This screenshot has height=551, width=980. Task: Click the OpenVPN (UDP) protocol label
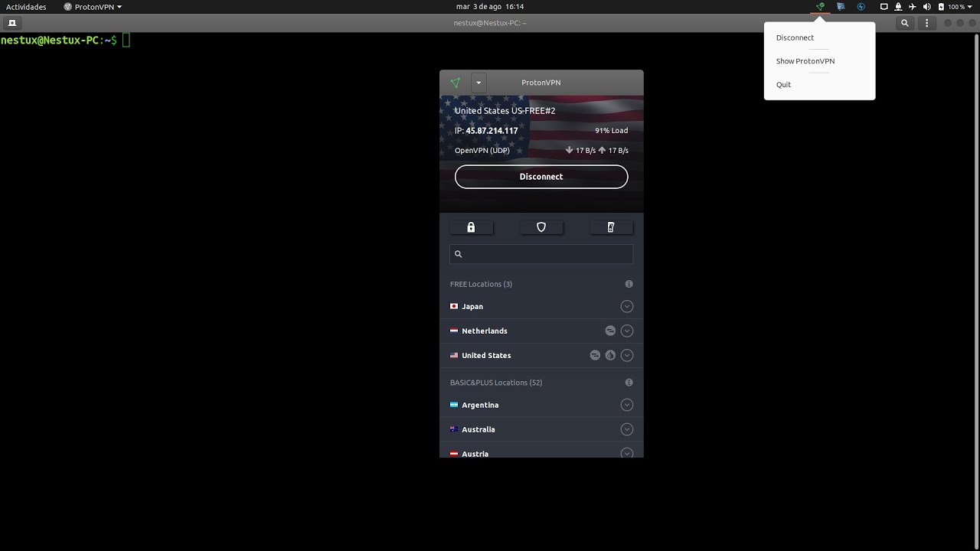(482, 151)
